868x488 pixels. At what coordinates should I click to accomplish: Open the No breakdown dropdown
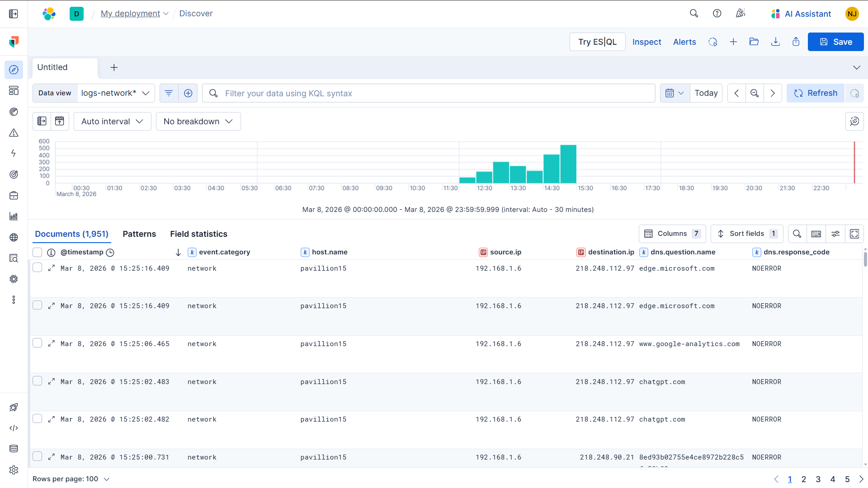coord(198,121)
